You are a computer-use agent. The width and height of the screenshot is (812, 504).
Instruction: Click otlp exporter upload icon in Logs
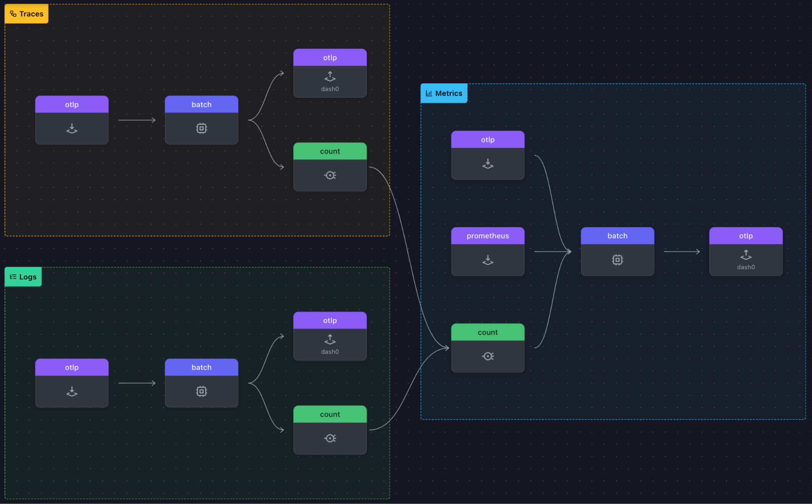pos(330,339)
